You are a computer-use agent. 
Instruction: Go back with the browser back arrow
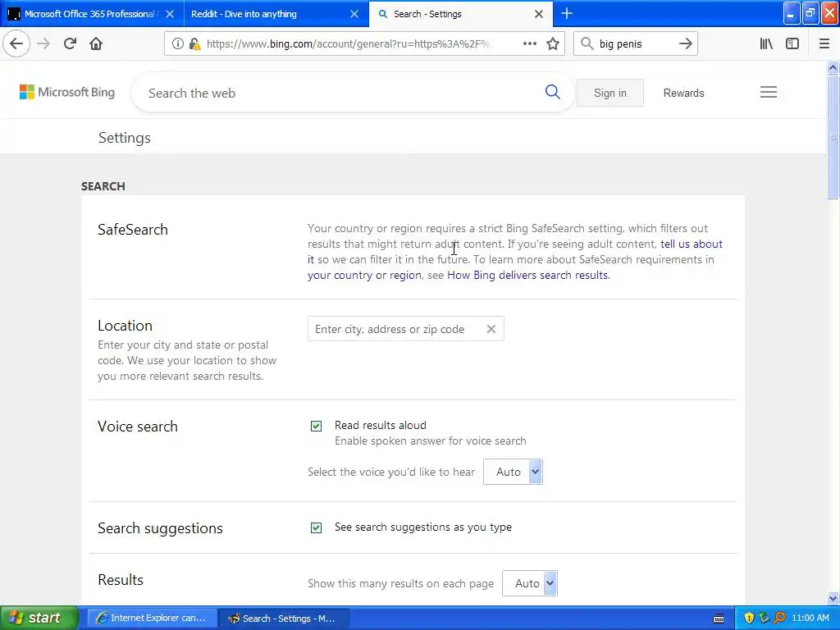tap(16, 43)
